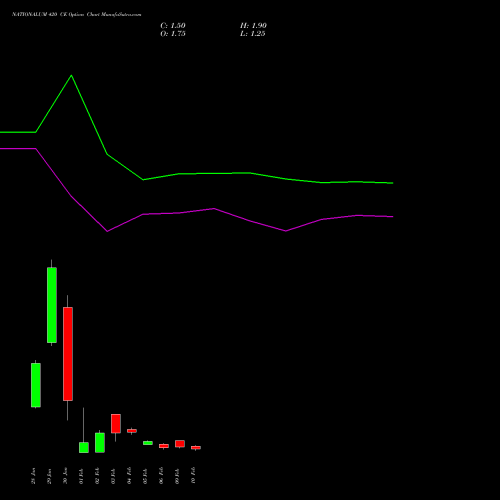Screen dimensions: 500x500
Task: Click the tall red candlestick for 30 Jan
Action: coord(68,354)
